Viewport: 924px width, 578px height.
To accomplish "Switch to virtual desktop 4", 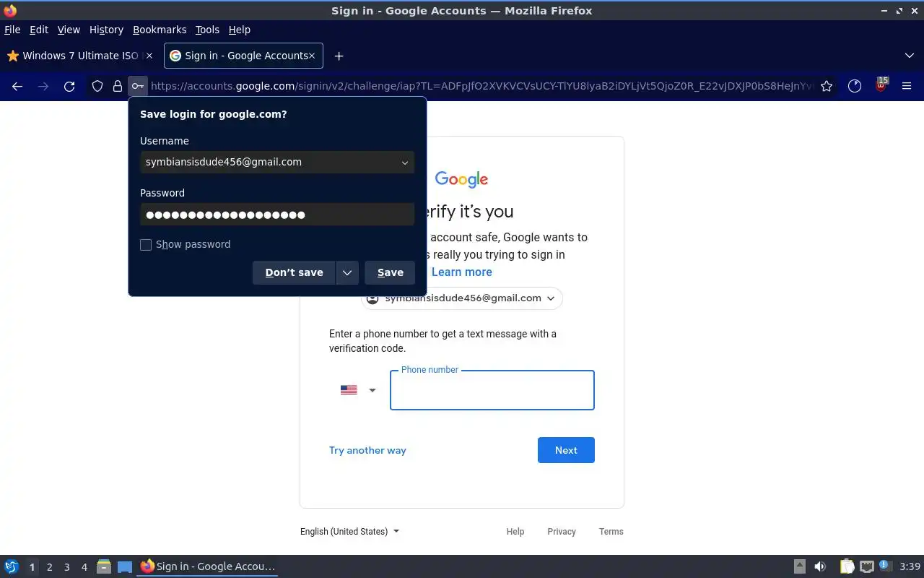I will pos(84,567).
